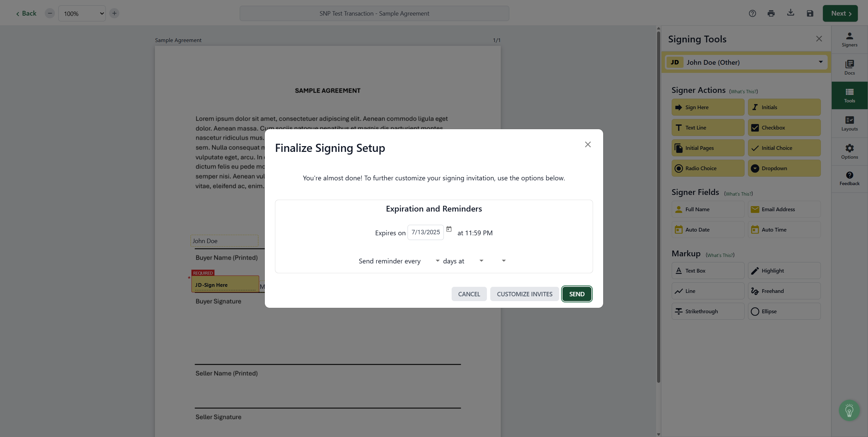Open the Signers sidebar panel
Screen dimensions: 868x437
coord(849,40)
